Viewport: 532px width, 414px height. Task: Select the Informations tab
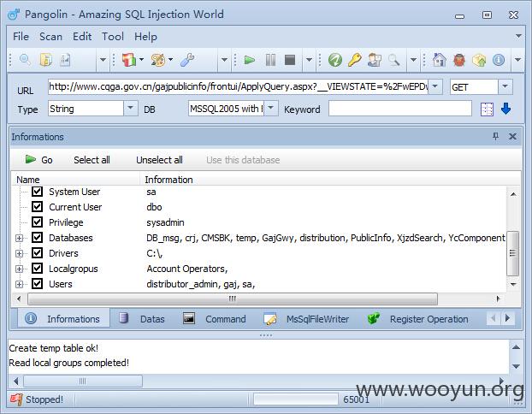click(63, 319)
